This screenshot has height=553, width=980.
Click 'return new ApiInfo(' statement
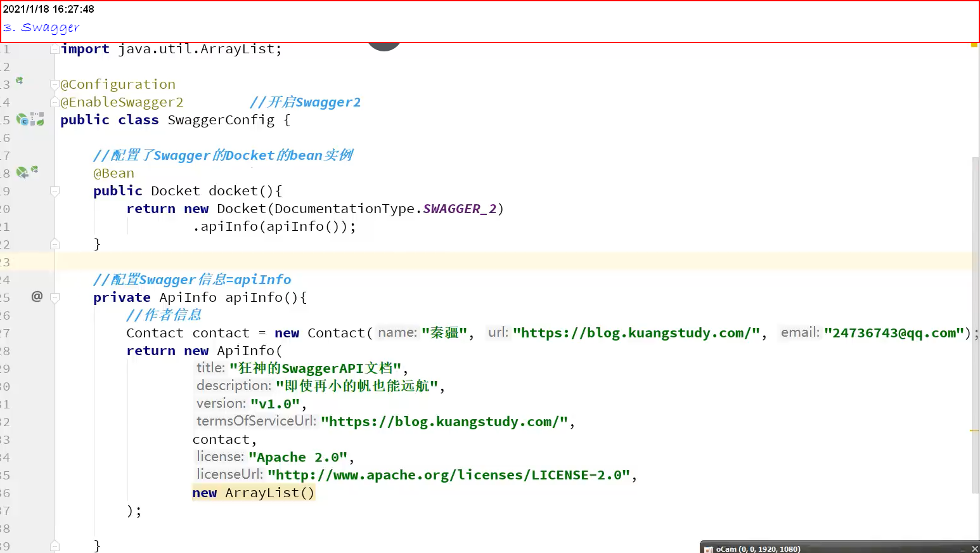tap(204, 351)
